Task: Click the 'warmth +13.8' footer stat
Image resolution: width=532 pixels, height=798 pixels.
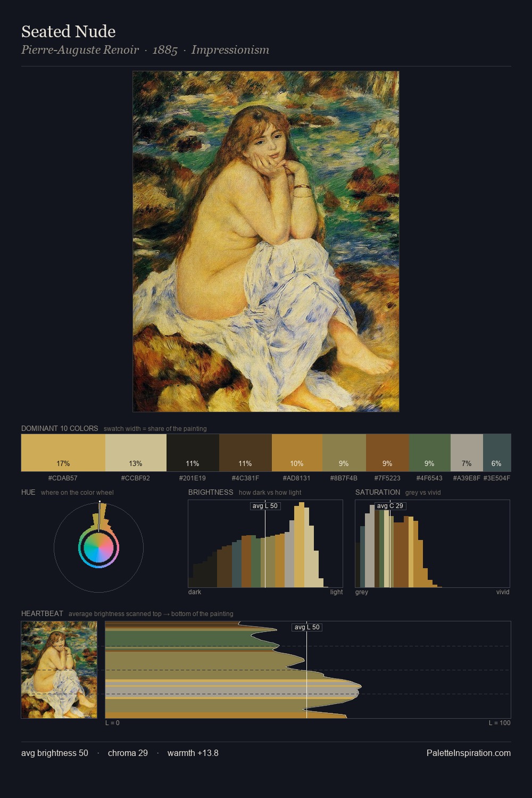Action: pyautogui.click(x=193, y=753)
